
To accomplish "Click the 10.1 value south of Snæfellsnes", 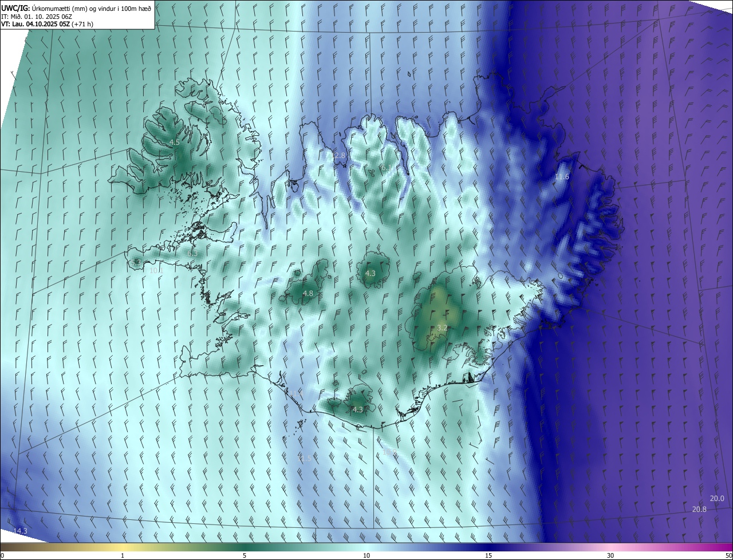I will pyautogui.click(x=156, y=270).
